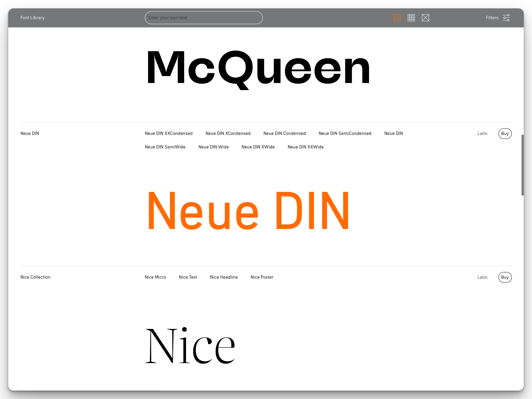Open Neue DIN Condensed style
Screen dimensions: 532x399
coord(284,134)
